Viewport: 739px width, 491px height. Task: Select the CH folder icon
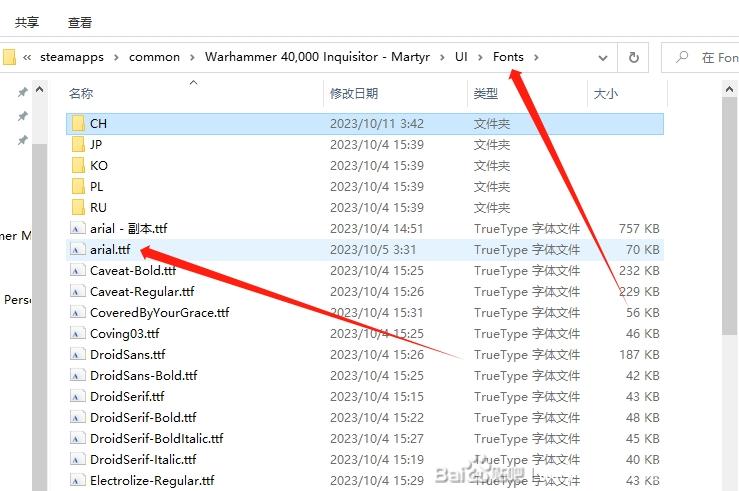pyautogui.click(x=78, y=123)
